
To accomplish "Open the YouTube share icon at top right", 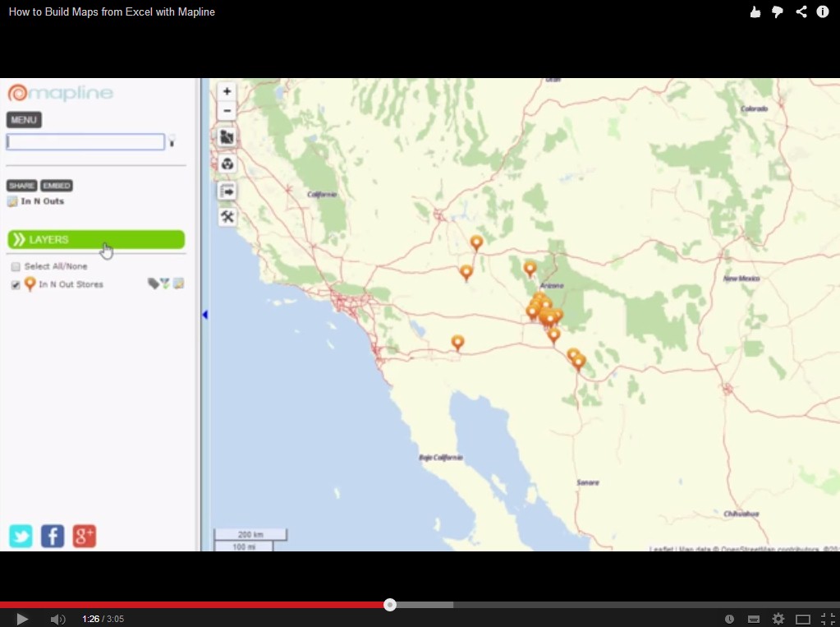I will [x=801, y=12].
